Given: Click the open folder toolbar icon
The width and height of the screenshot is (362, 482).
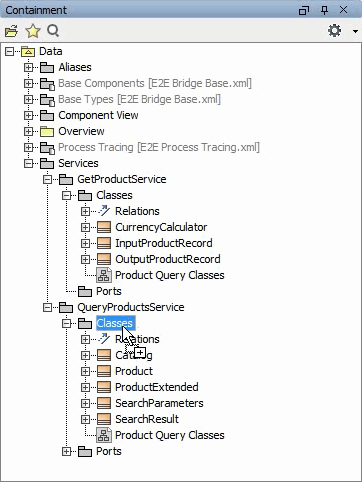Looking at the screenshot, I should pos(11,31).
